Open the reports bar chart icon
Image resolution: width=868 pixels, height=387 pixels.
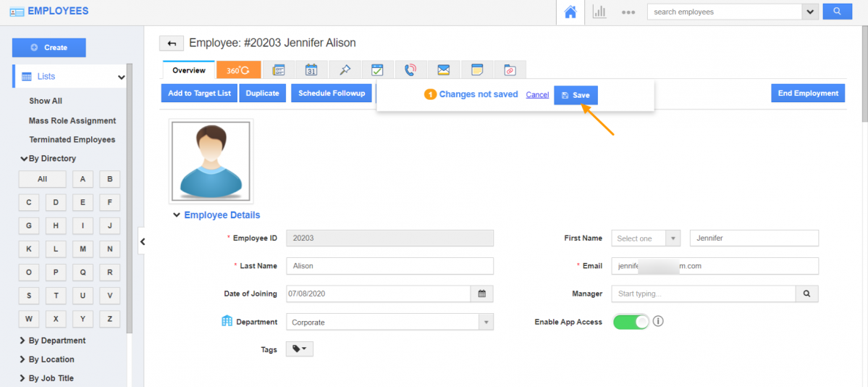click(x=599, y=12)
